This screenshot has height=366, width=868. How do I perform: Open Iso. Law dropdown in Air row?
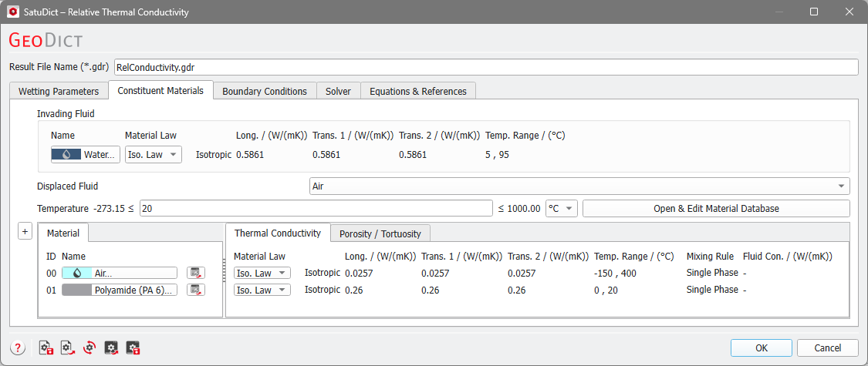tap(262, 273)
